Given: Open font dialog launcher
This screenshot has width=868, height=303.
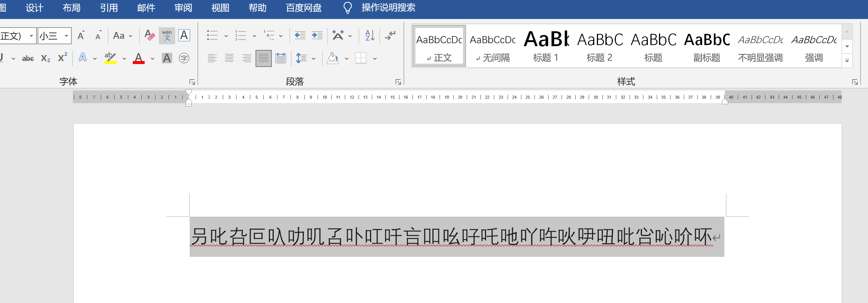Looking at the screenshot, I should coord(192,82).
